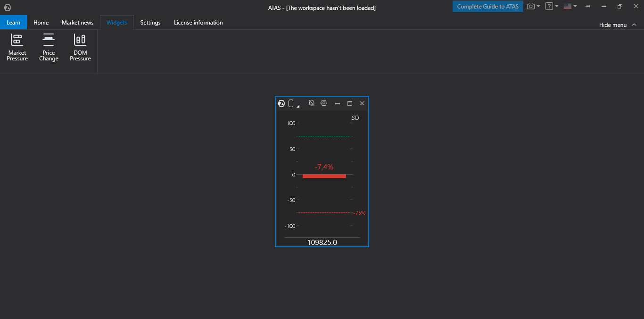Click the ATAS logo in the widget header
Image resolution: width=644 pixels, height=319 pixels.
tap(281, 103)
